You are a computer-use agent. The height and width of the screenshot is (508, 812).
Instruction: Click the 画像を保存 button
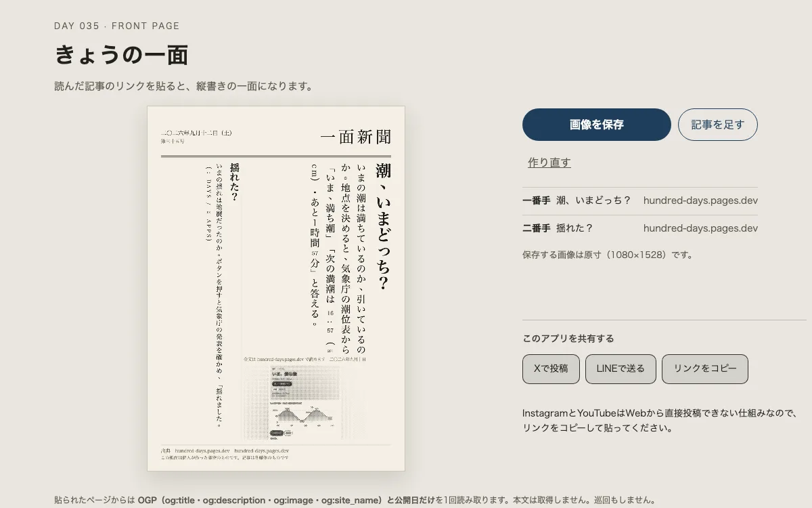596,125
